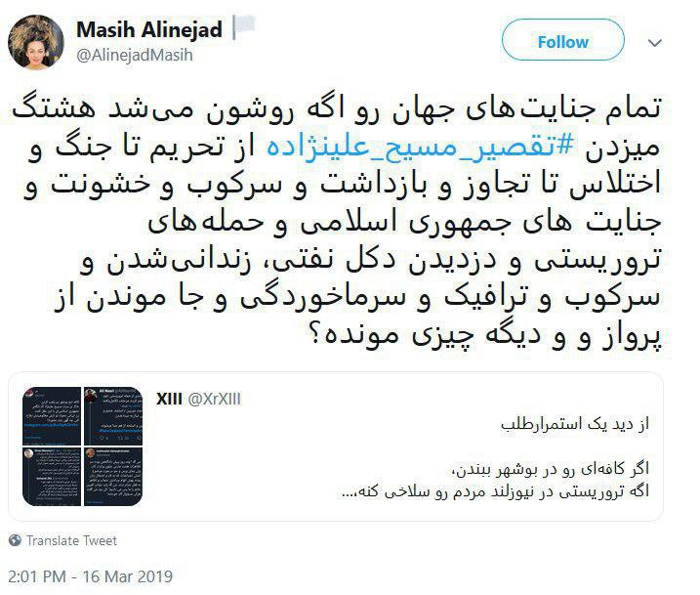The height and width of the screenshot is (595, 700).
Task: Click the Translate Tweet link
Action: 71,540
